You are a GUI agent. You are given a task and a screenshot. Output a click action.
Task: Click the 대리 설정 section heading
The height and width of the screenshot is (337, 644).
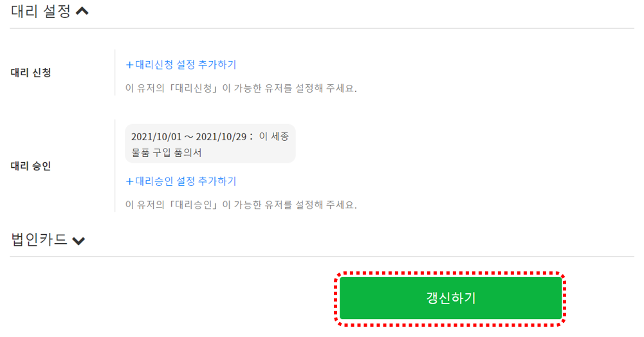pyautogui.click(x=41, y=12)
